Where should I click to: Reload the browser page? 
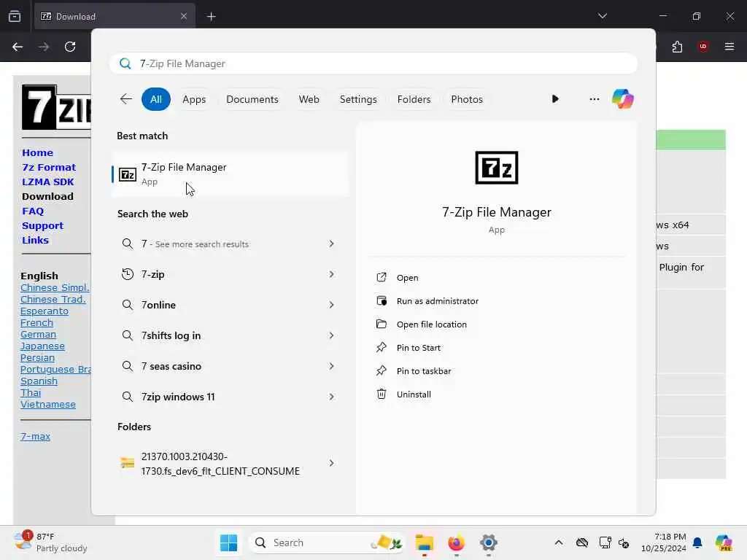pyautogui.click(x=70, y=47)
